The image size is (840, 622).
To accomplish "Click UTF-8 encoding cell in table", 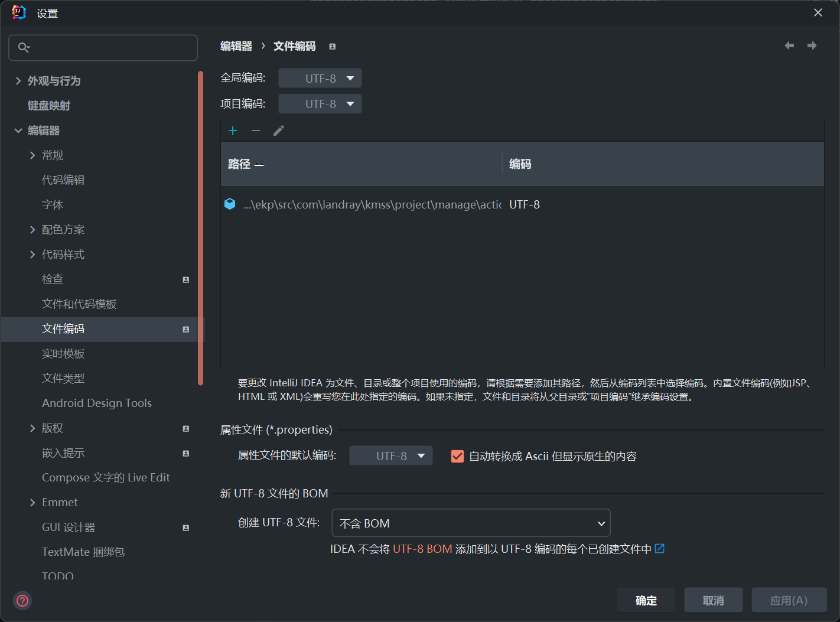I will click(525, 204).
